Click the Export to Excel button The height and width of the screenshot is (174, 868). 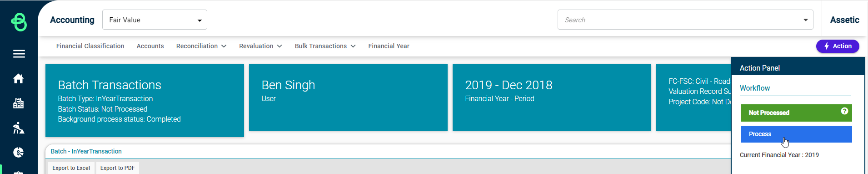[x=71, y=168]
